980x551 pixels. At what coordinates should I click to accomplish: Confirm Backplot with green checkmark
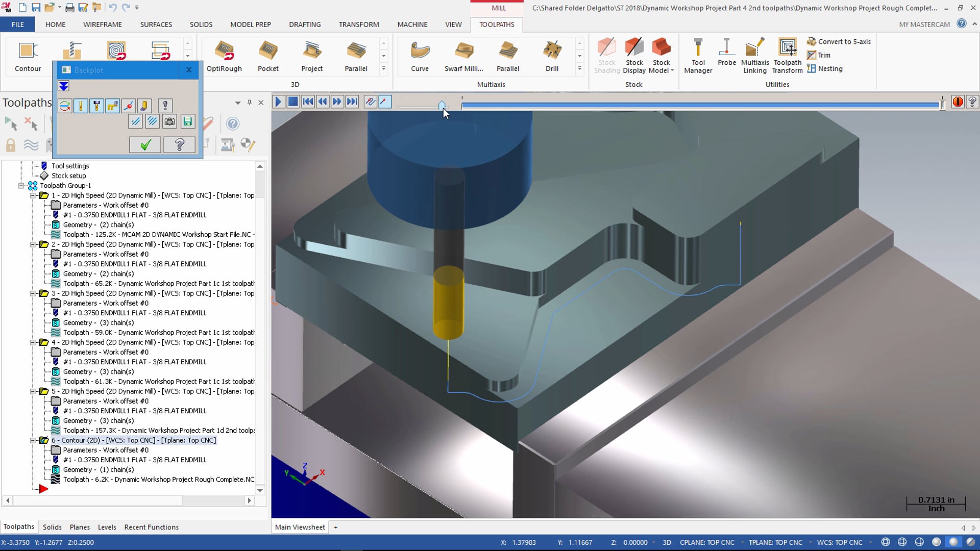pyautogui.click(x=145, y=145)
